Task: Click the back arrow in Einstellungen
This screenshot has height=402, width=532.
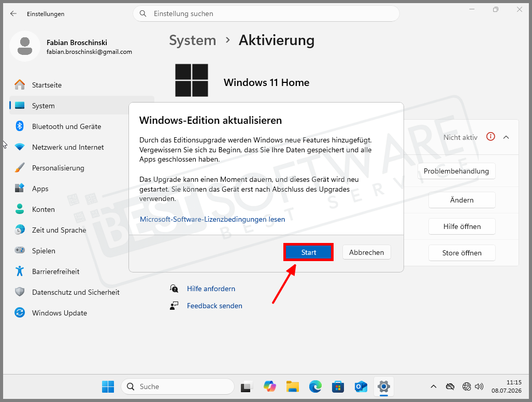Action: 13,13
